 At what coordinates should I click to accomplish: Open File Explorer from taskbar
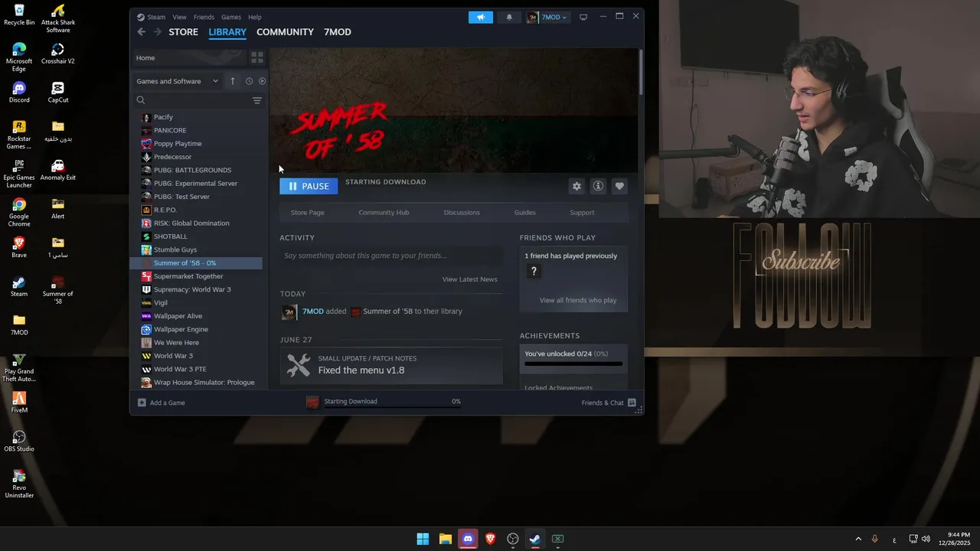(x=445, y=539)
